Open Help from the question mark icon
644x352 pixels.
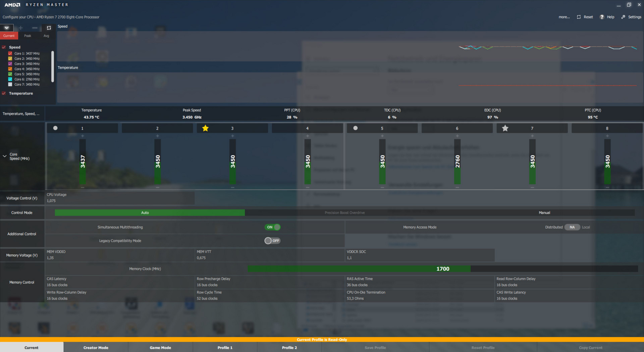tap(602, 17)
